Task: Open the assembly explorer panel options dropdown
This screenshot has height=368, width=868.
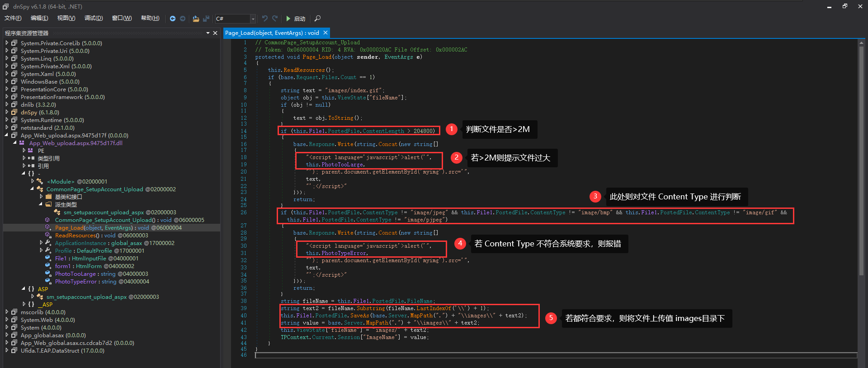Action: [x=208, y=33]
